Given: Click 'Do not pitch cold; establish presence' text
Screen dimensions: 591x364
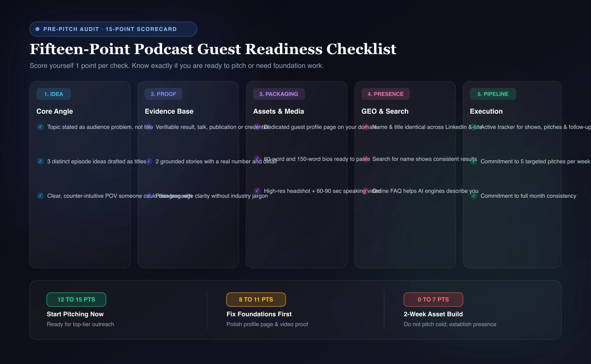Looking at the screenshot, I should pos(450,324).
